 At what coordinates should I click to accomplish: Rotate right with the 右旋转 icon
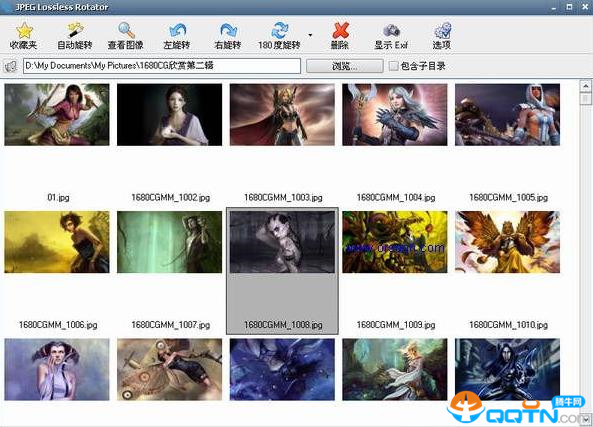click(x=228, y=30)
